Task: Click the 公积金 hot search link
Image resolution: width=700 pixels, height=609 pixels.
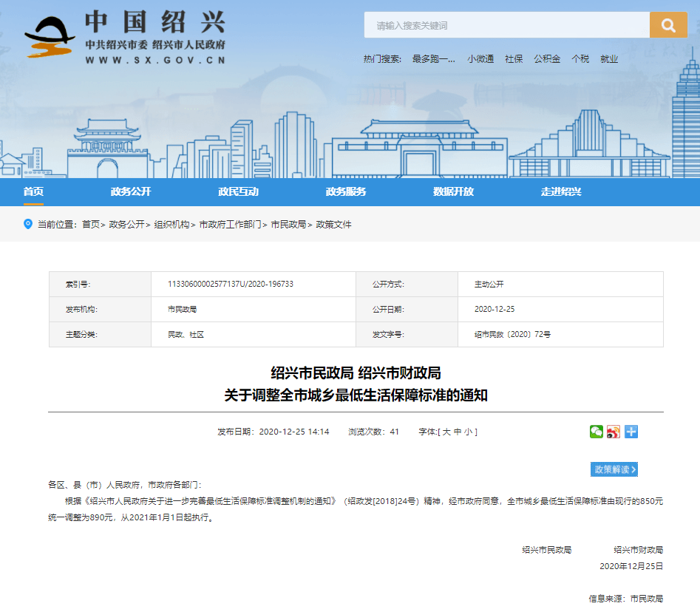Action: click(547, 59)
